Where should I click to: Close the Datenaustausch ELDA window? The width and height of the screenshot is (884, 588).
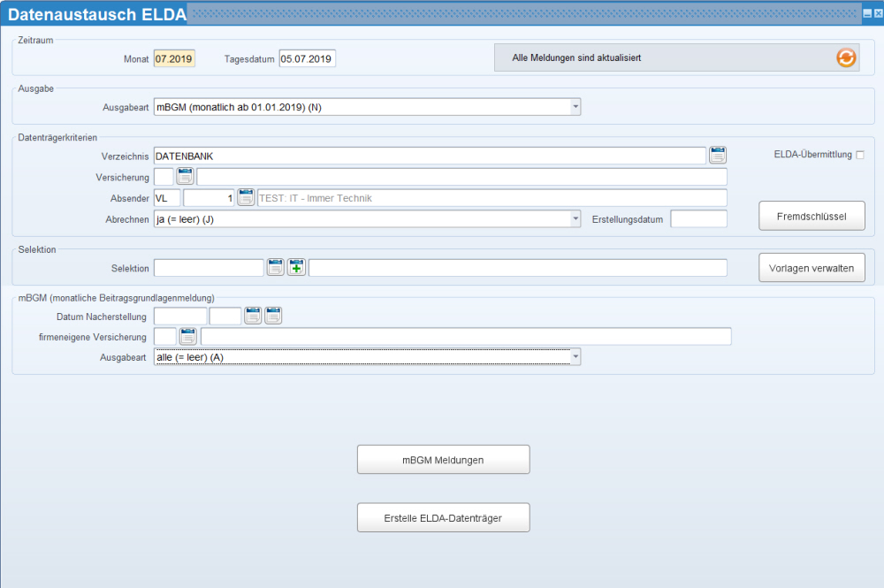pos(878,13)
